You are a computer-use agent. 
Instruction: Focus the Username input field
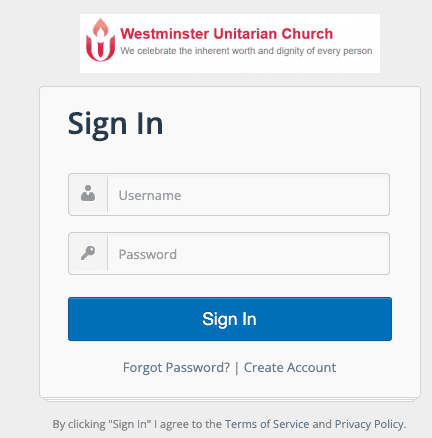[x=248, y=195]
